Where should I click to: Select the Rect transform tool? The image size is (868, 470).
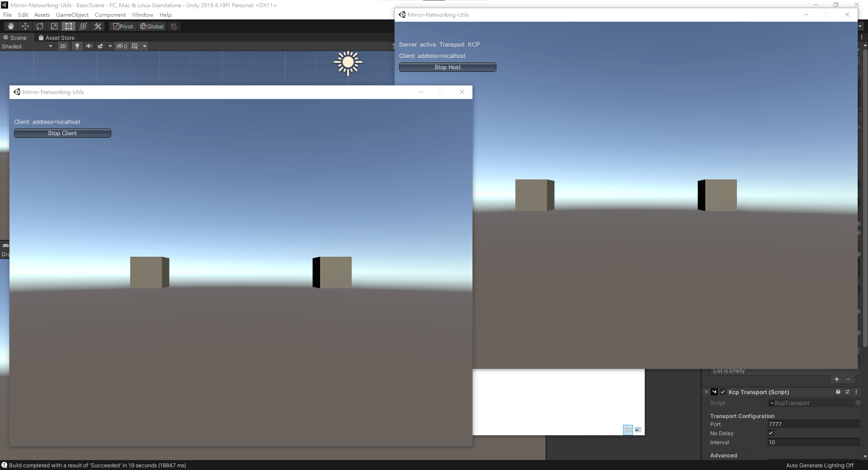tap(69, 26)
